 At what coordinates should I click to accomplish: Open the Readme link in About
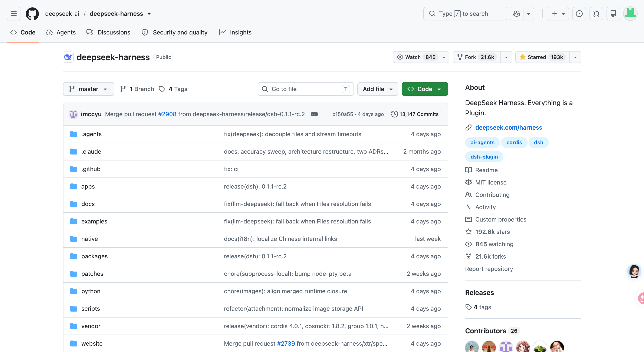pos(481,170)
